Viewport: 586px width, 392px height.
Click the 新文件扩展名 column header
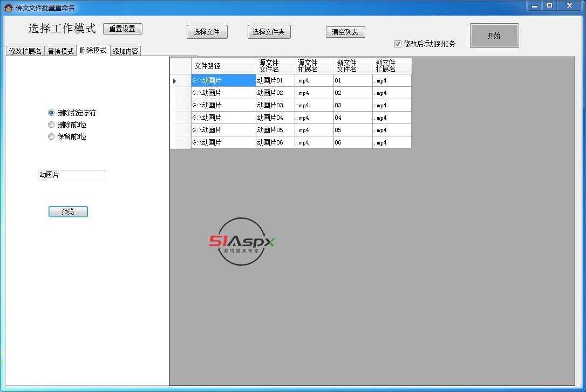(x=392, y=66)
